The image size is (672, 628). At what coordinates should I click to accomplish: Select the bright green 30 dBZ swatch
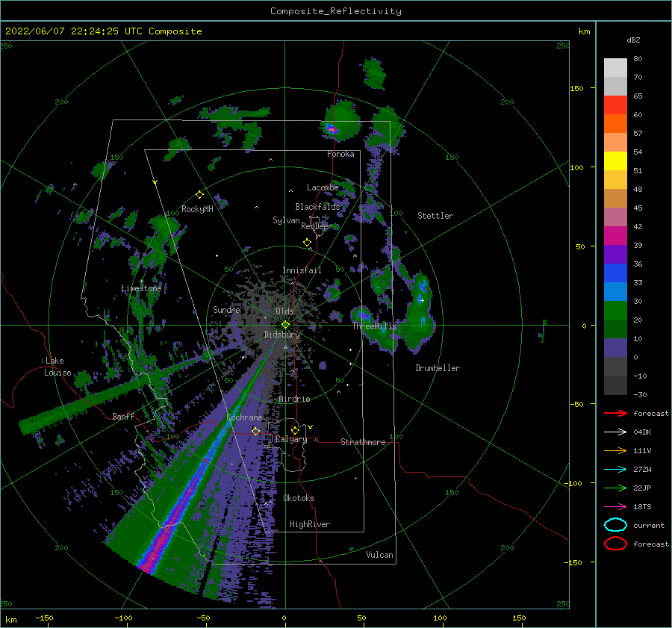pyautogui.click(x=615, y=310)
